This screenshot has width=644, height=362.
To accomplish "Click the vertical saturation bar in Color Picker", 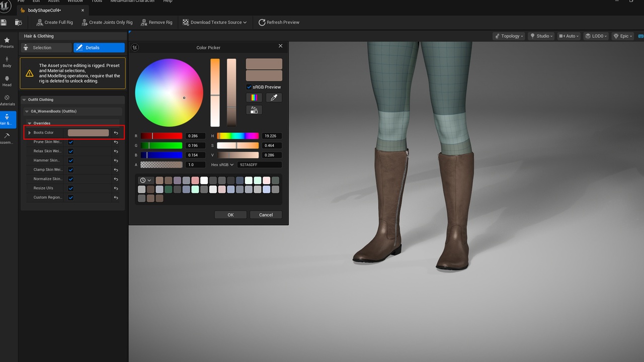I will point(215,93).
